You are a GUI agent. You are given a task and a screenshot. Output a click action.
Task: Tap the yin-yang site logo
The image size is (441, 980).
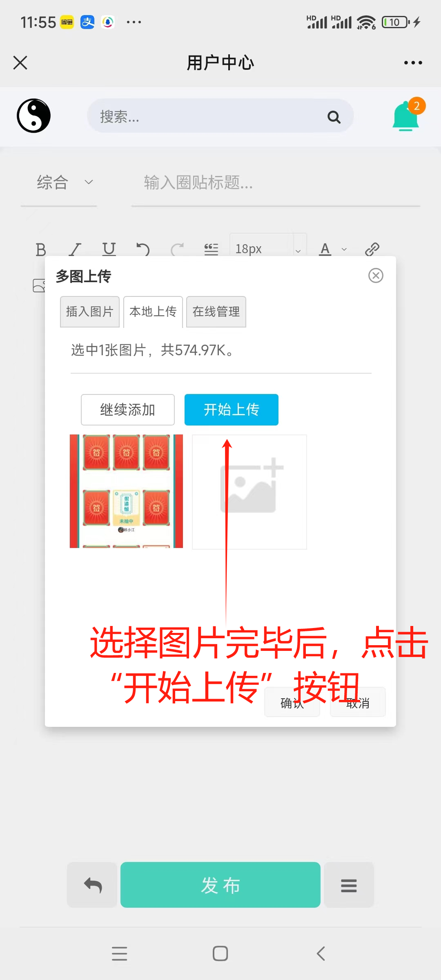[33, 116]
